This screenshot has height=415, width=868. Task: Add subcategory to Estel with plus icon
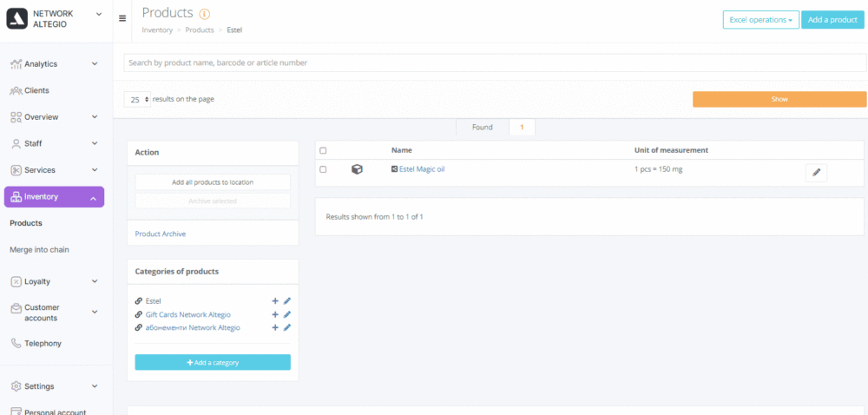[274, 301]
